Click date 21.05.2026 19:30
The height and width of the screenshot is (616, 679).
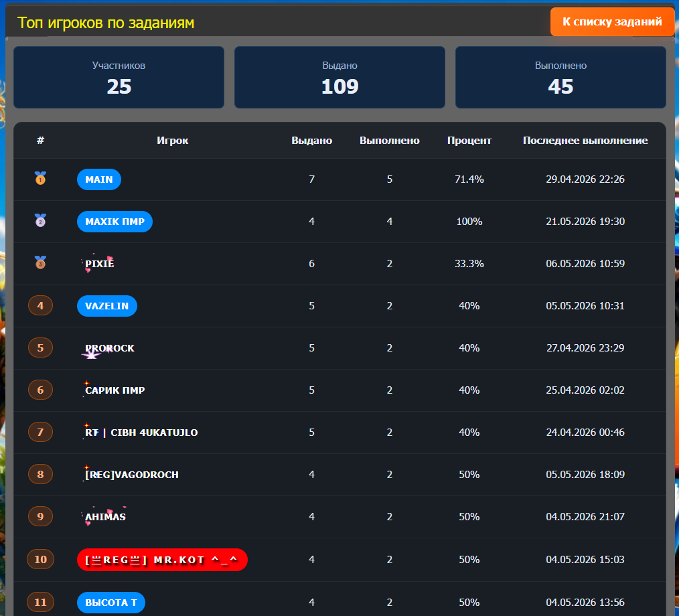(585, 221)
